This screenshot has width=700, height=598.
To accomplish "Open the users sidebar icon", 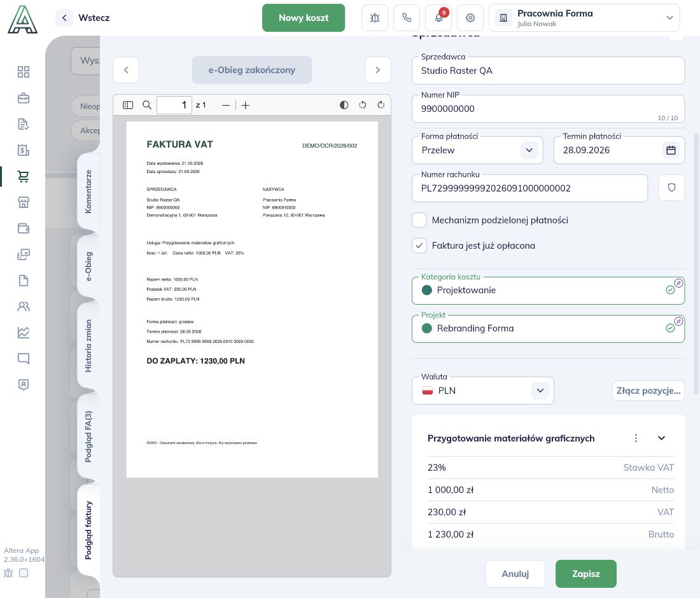I will 23,306.
